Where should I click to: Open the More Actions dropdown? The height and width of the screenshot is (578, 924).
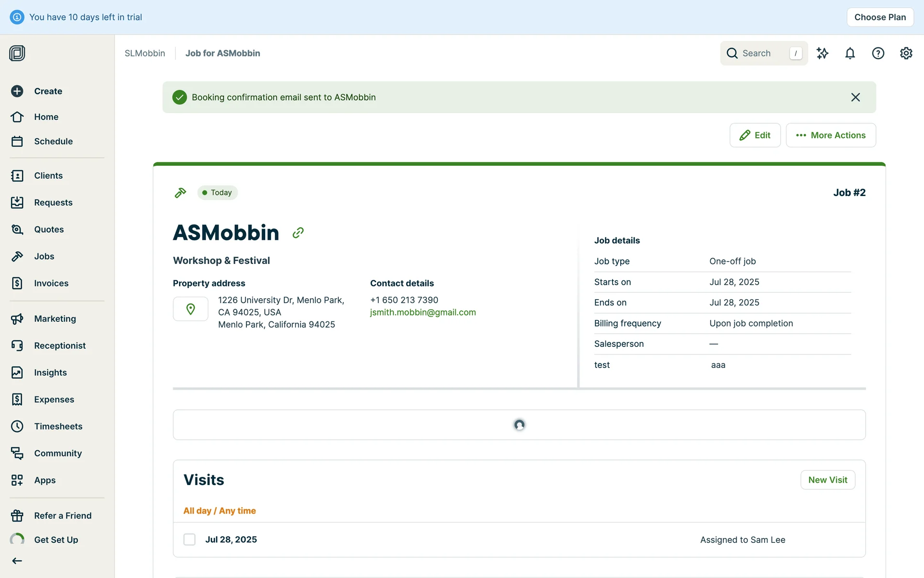(831, 135)
